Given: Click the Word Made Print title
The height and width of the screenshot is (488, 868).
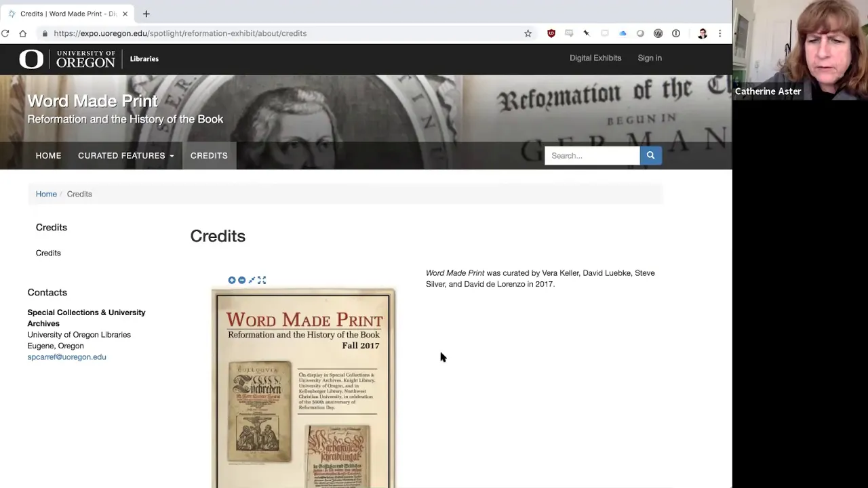Looking at the screenshot, I should [92, 101].
